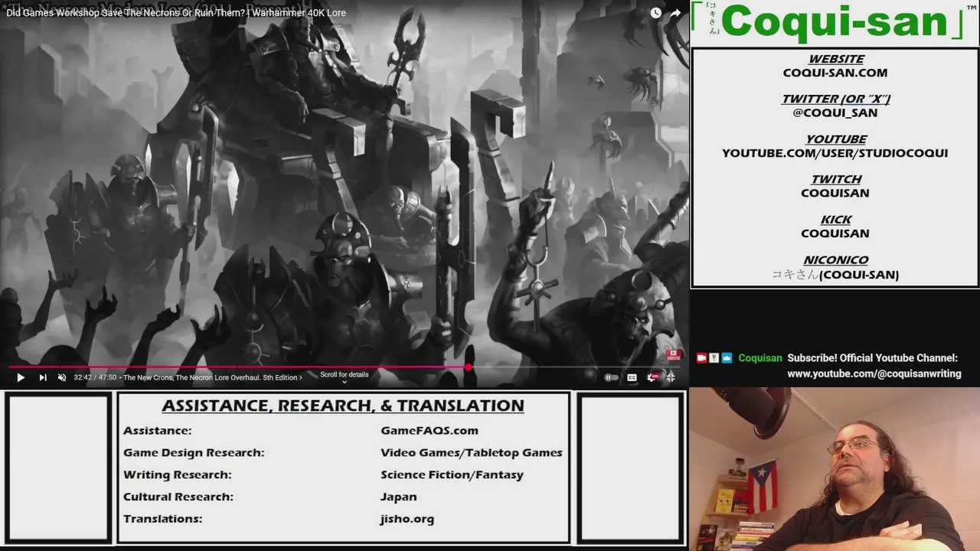
Task: Click 'ASSISTANCE, RESEARCH, & TRANSLATION' heading
Action: [x=343, y=406]
